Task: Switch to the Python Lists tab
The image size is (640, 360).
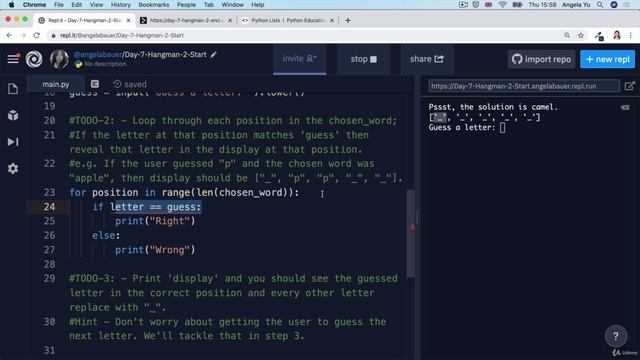Action: (287, 20)
